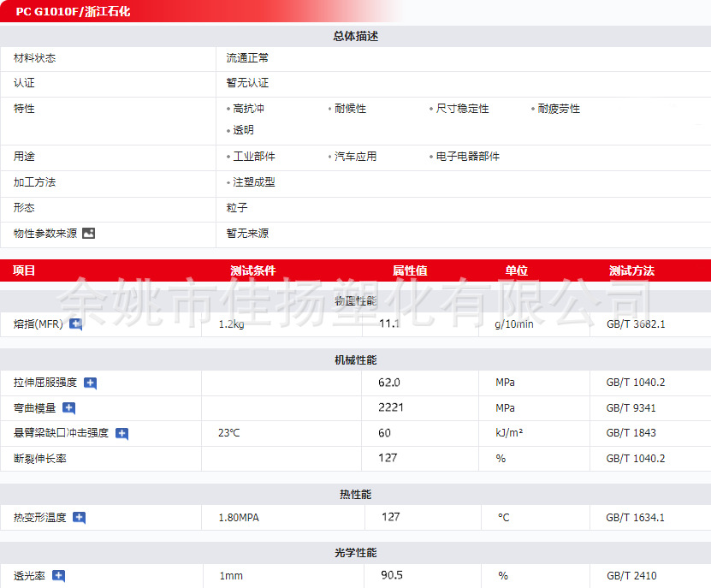The height and width of the screenshot is (588, 711).
Task: Click the 测试条件 column header
Action: pyautogui.click(x=253, y=270)
